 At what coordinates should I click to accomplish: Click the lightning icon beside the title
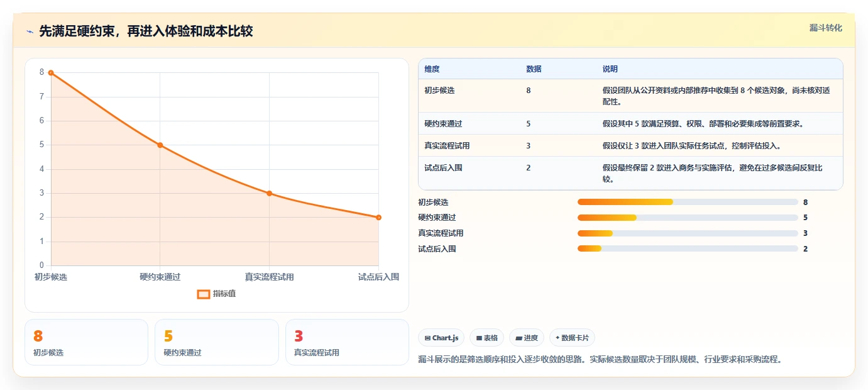click(x=30, y=31)
